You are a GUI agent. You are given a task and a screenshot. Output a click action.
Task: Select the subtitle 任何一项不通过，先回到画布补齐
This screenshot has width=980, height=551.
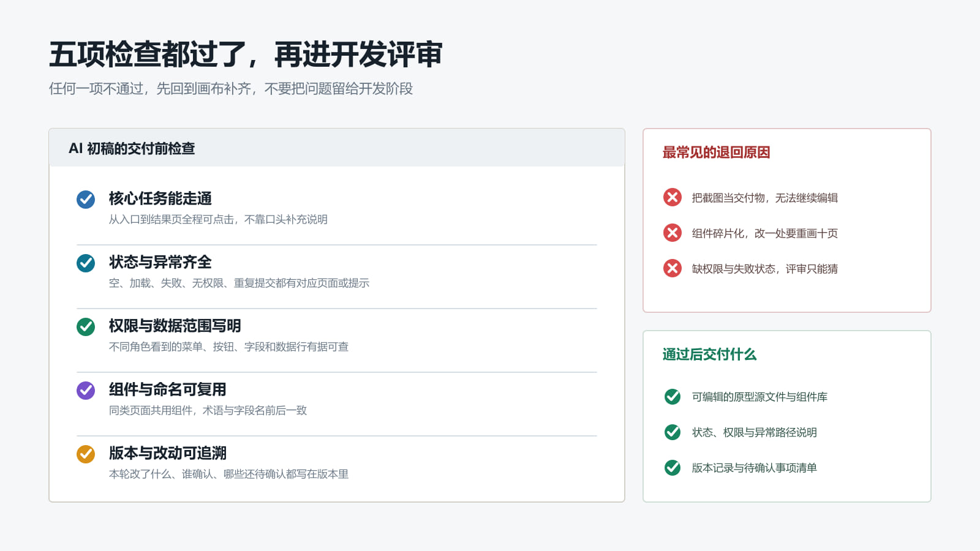(x=231, y=89)
